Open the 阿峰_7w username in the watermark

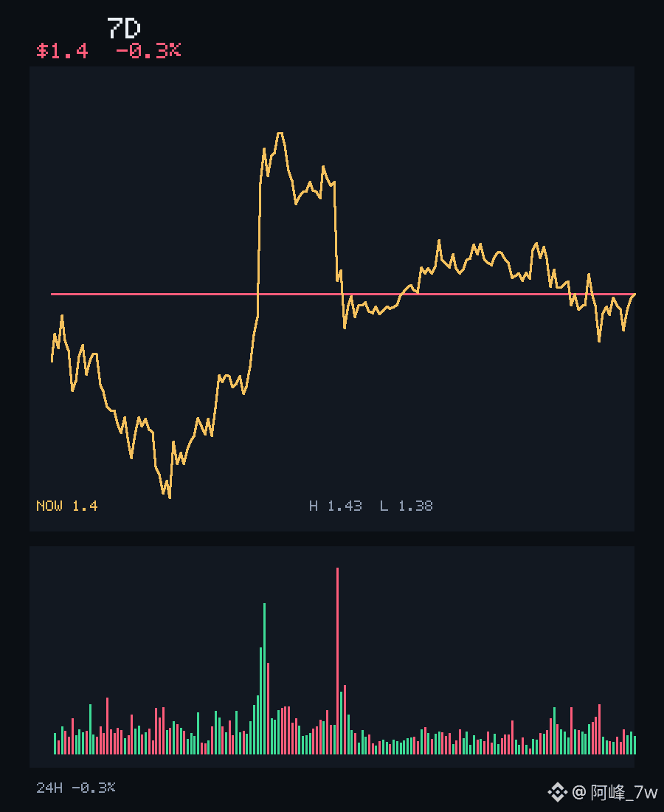pyautogui.click(x=624, y=792)
